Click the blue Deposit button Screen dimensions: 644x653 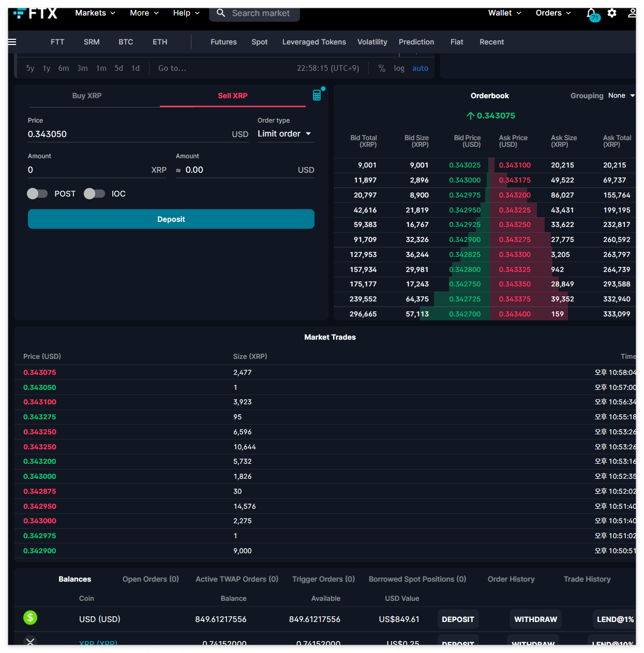click(171, 219)
